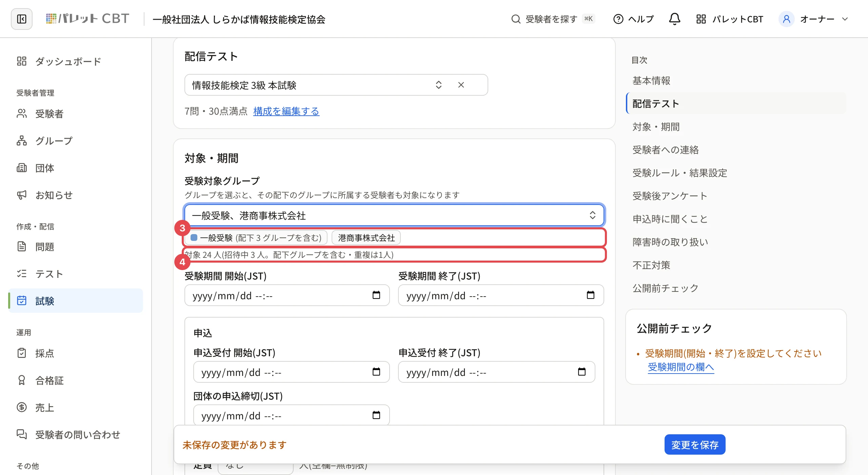Viewport: 868px width, 475px height.
Task: Jump to 受験ルール・結果設定 section
Action: pyautogui.click(x=679, y=173)
